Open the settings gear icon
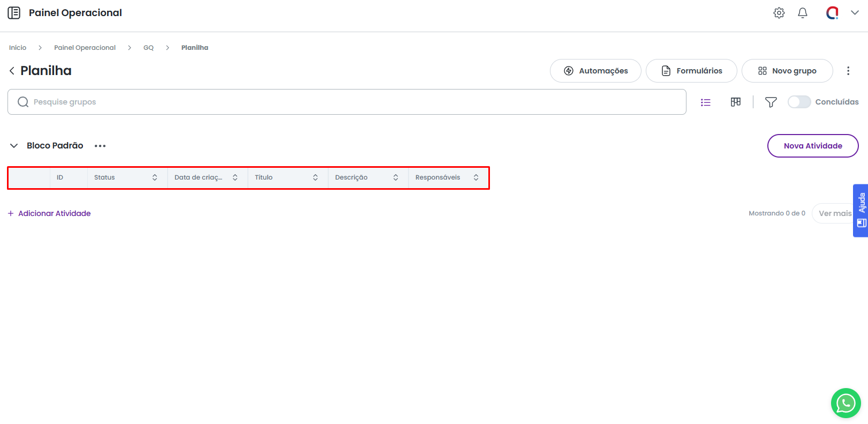The width and height of the screenshot is (868, 424). pyautogui.click(x=779, y=13)
